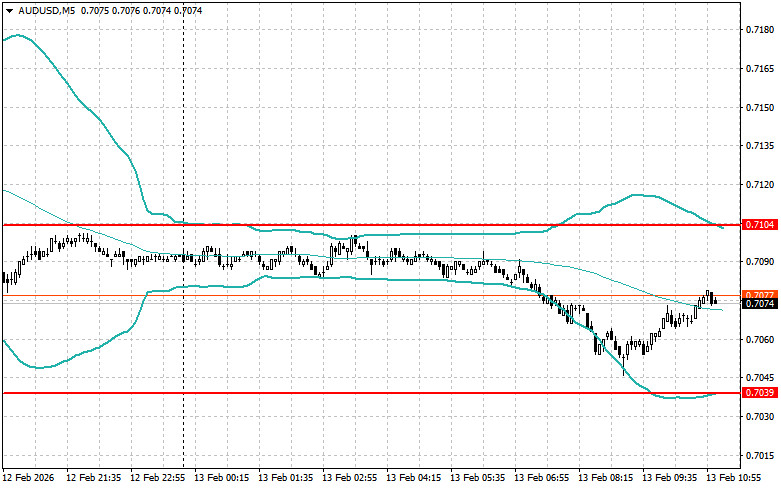The image size is (781, 489).
Task: Click the 13 Feb 06:55 time label
Action: (541, 478)
